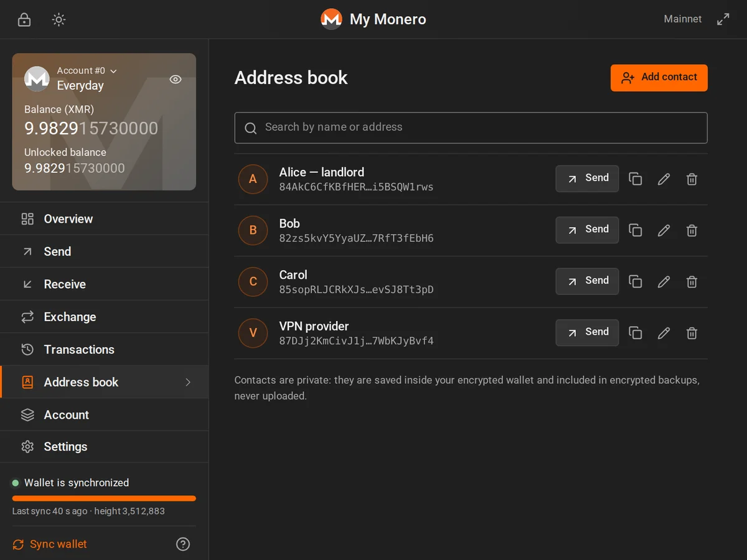Send to VPN provider

coord(587,332)
